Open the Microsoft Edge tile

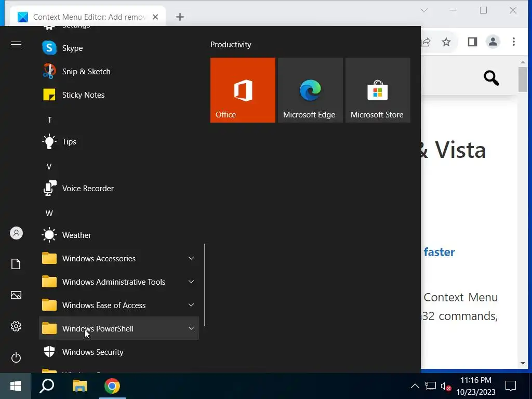pyautogui.click(x=310, y=90)
